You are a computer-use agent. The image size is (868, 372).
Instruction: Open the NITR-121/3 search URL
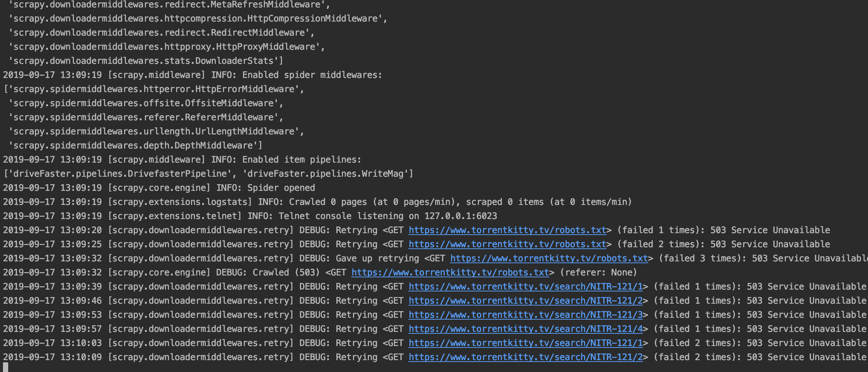coord(525,314)
